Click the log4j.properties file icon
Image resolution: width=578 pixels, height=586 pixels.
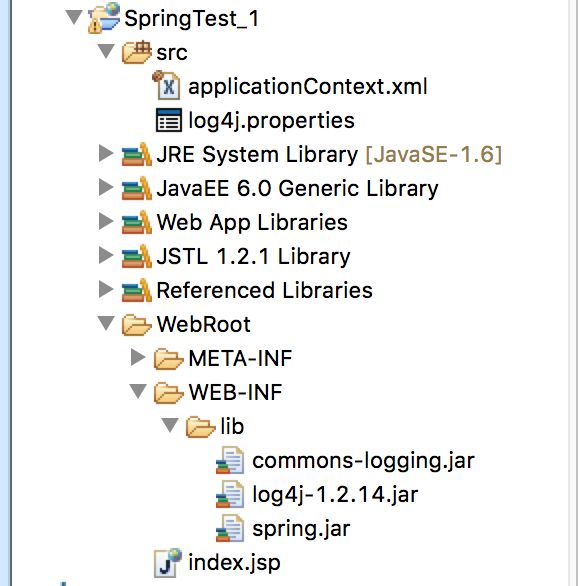[169, 120]
